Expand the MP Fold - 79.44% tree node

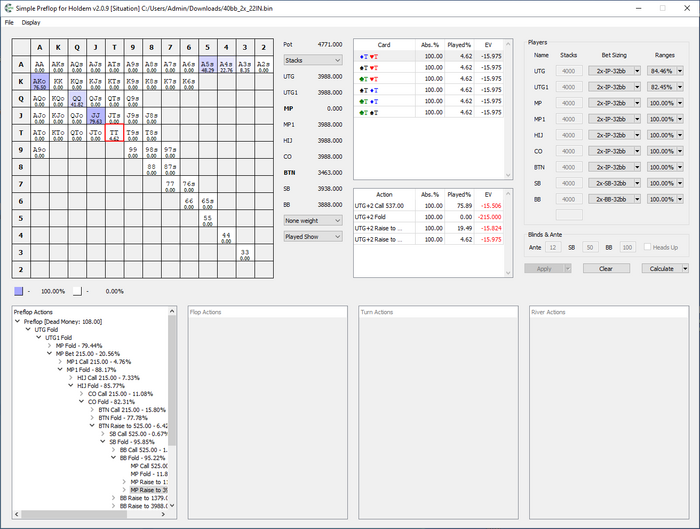[50, 346]
